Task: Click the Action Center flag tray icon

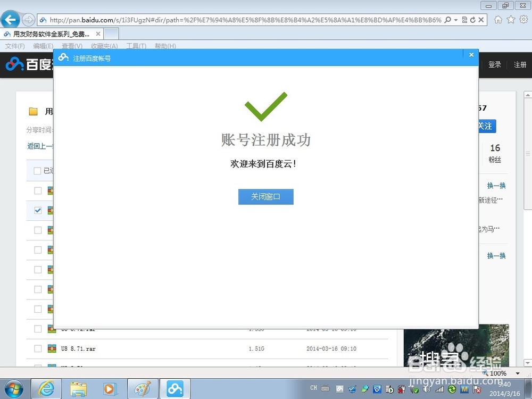Action: click(x=477, y=389)
